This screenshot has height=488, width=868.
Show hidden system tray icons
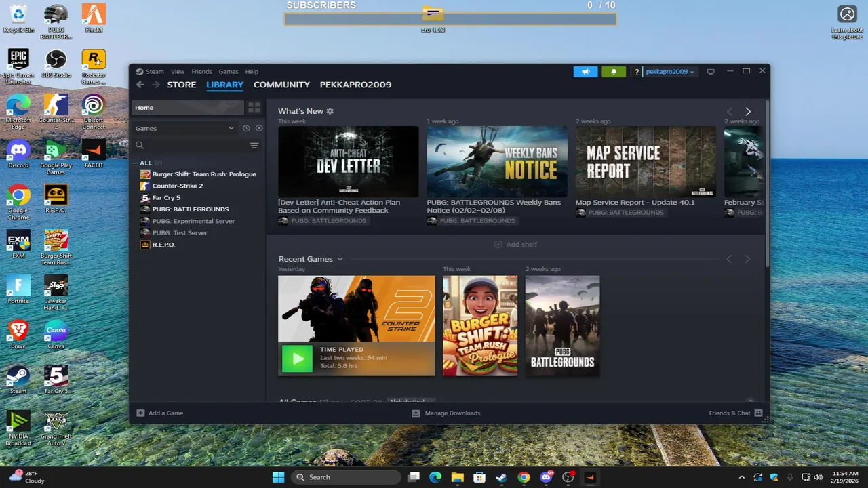(741, 477)
